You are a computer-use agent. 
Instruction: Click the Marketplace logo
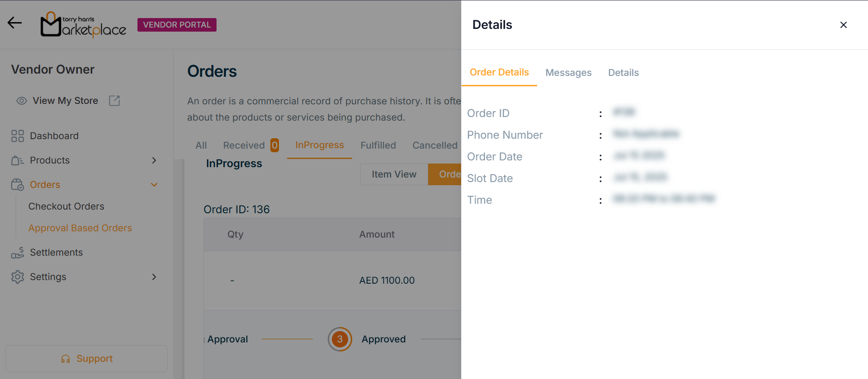click(x=84, y=25)
